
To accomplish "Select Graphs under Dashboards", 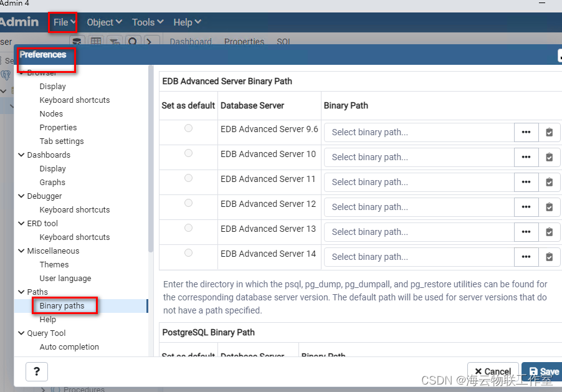I will (52, 182).
